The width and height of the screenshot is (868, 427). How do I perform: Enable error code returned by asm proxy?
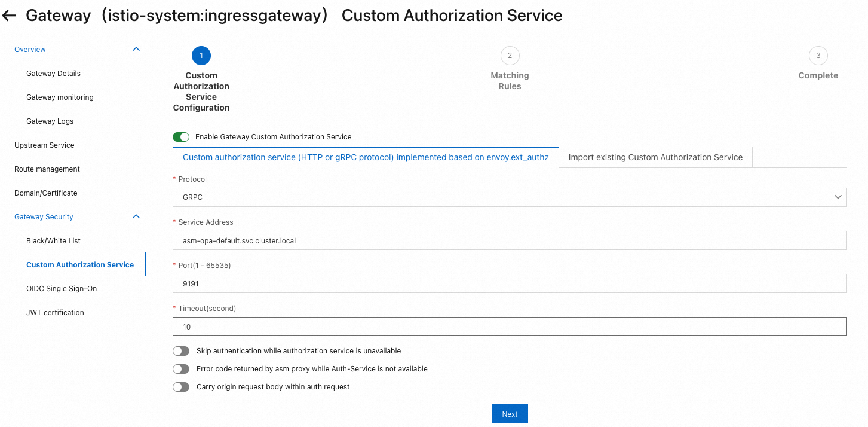(181, 369)
